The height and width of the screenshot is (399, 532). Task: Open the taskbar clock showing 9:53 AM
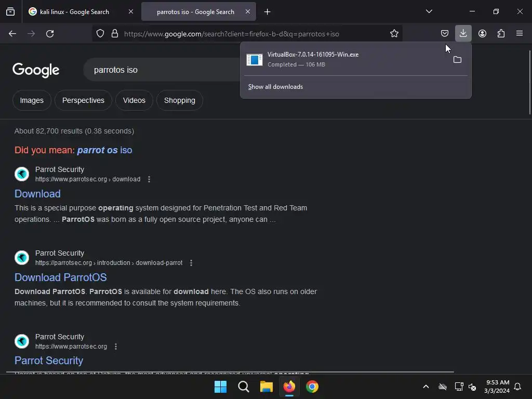(x=497, y=387)
